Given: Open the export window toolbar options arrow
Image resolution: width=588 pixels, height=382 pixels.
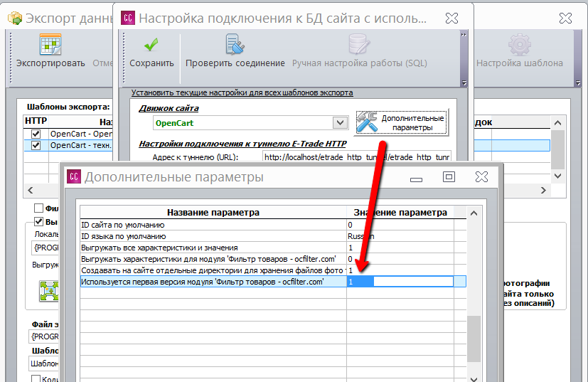Looking at the screenshot, I should (x=578, y=83).
